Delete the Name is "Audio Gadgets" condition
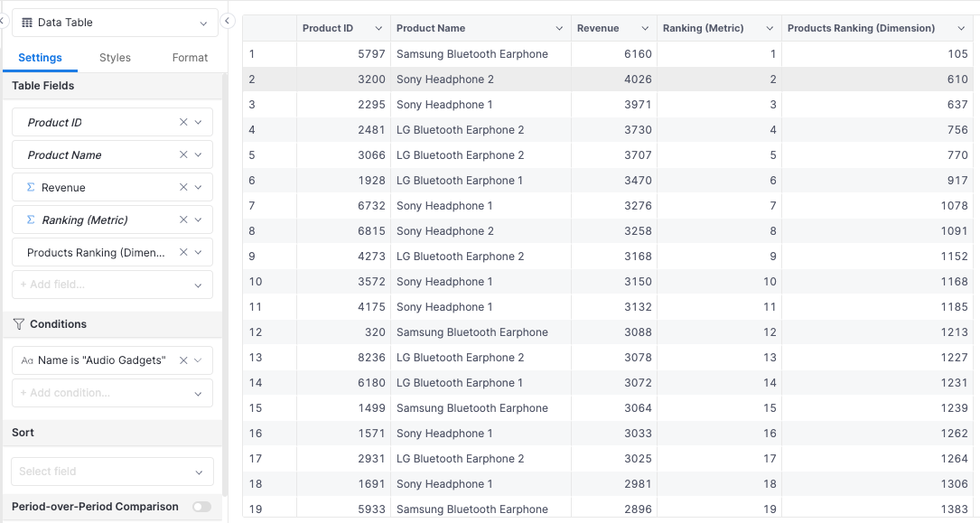980x523 pixels. click(x=183, y=360)
